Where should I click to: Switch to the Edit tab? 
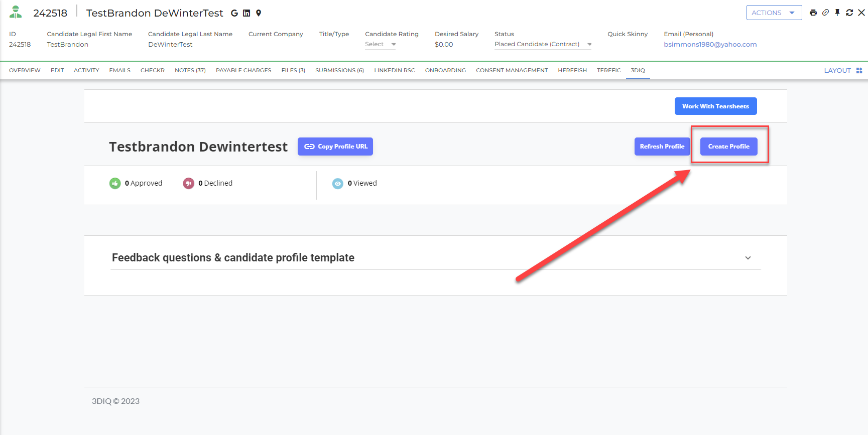[57, 70]
